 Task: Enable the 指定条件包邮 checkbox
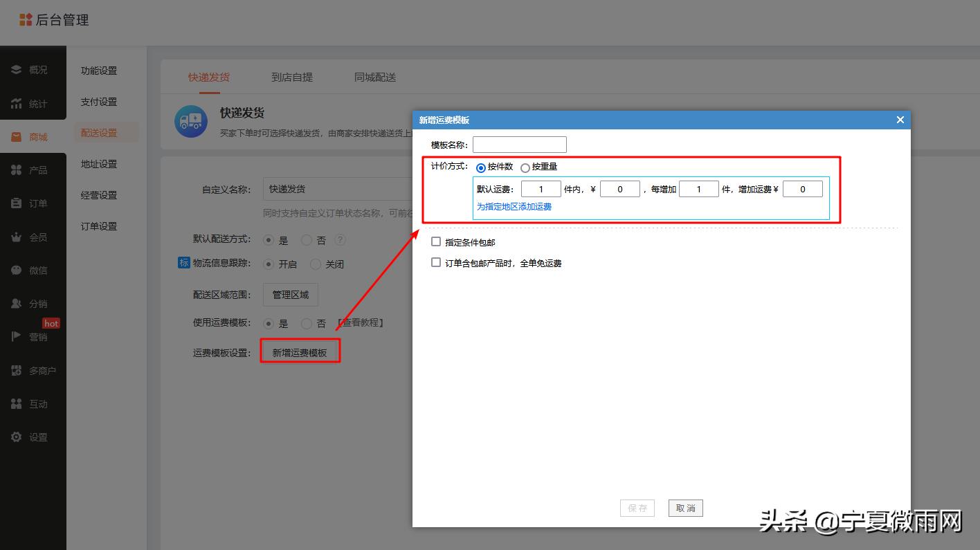coord(436,242)
